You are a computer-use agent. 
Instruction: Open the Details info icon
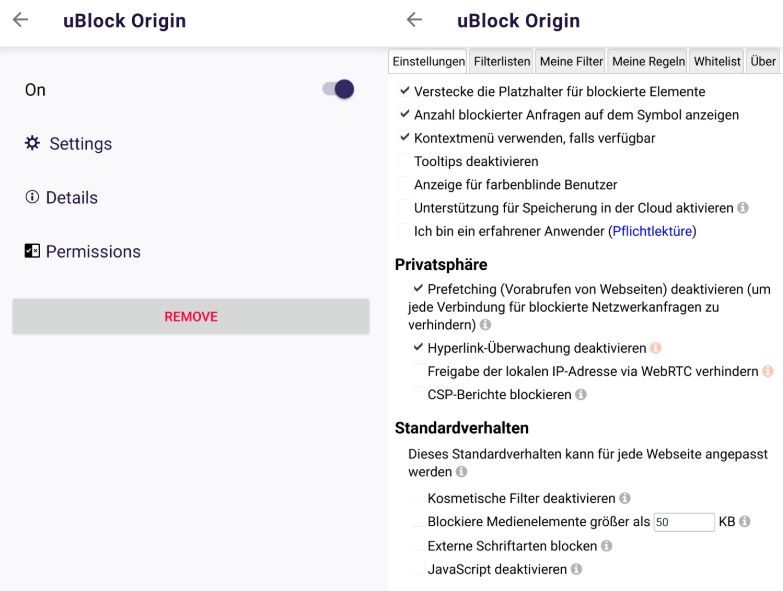tap(32, 197)
